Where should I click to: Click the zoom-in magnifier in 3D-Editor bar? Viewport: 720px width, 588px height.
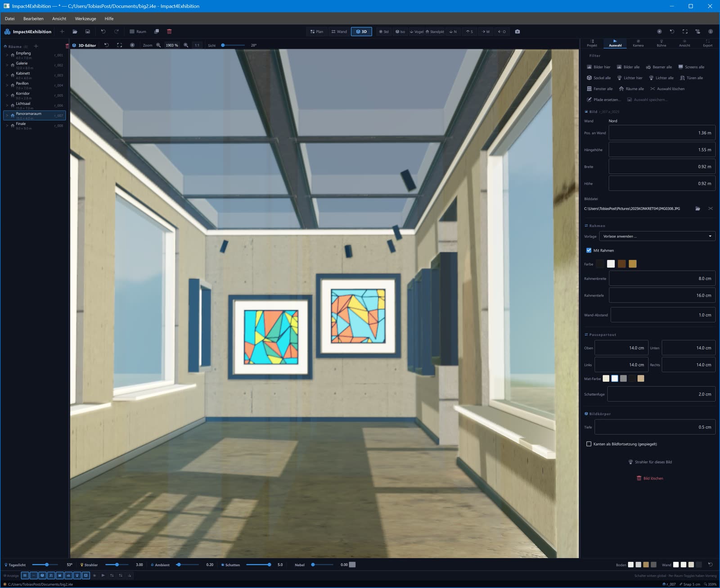(186, 45)
